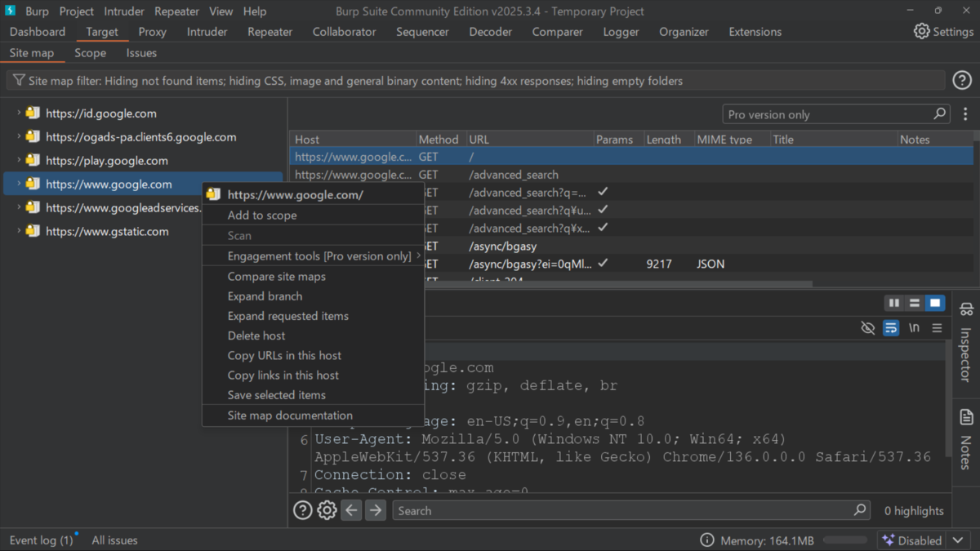Open Event log (1) in status bar

coord(41,540)
